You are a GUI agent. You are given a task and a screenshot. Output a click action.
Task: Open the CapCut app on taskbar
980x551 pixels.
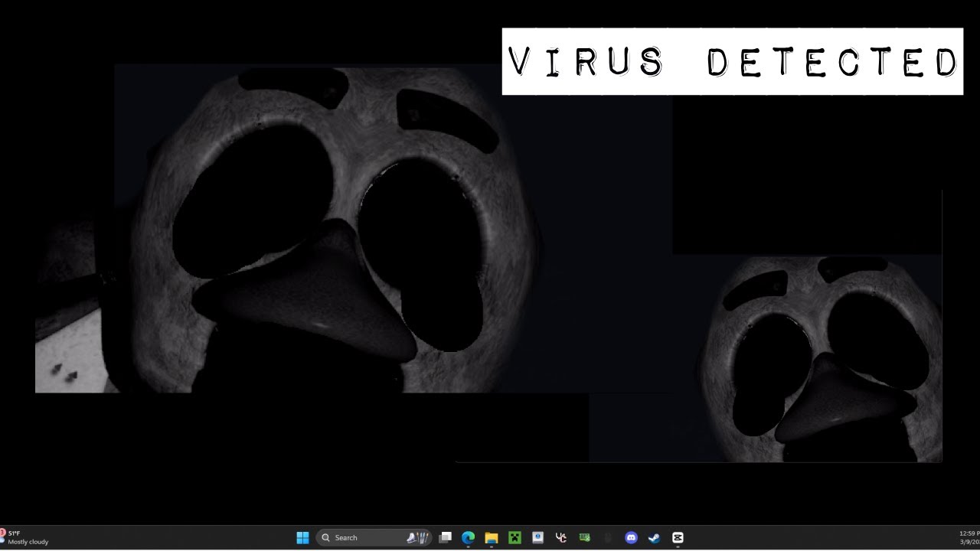[678, 537]
